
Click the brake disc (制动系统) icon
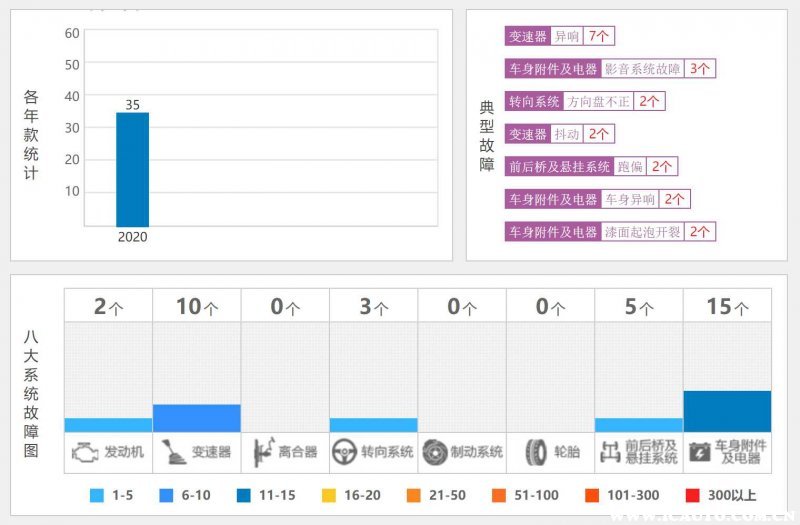[x=434, y=451]
